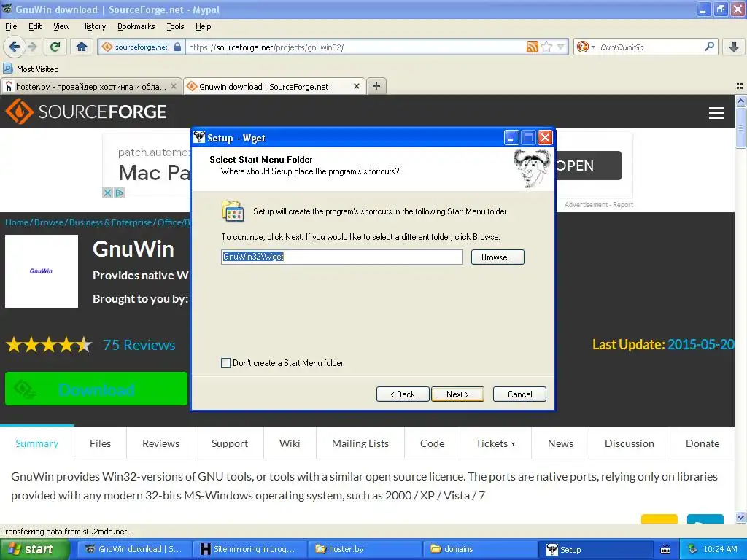The height and width of the screenshot is (560, 747).
Task: Switch to the domains folder taskbar item
Action: click(480, 549)
